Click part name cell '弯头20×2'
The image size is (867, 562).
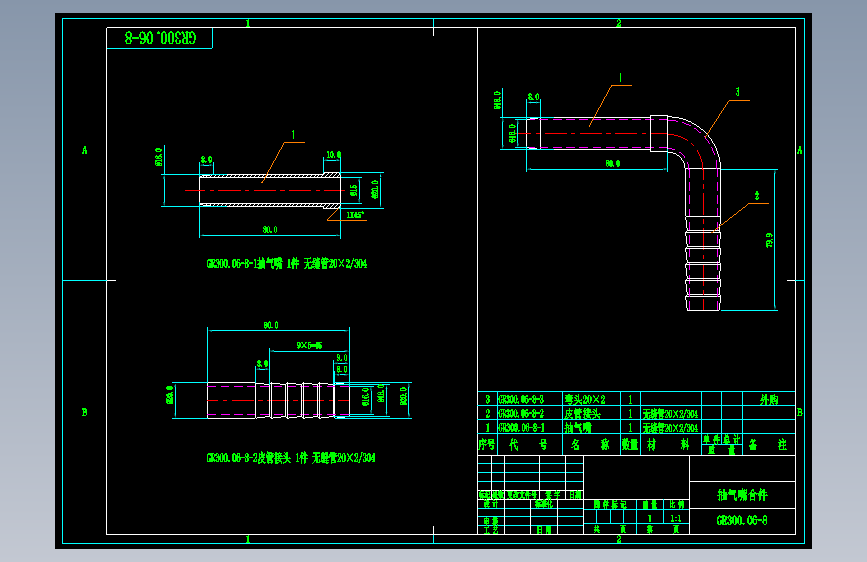pyautogui.click(x=584, y=399)
